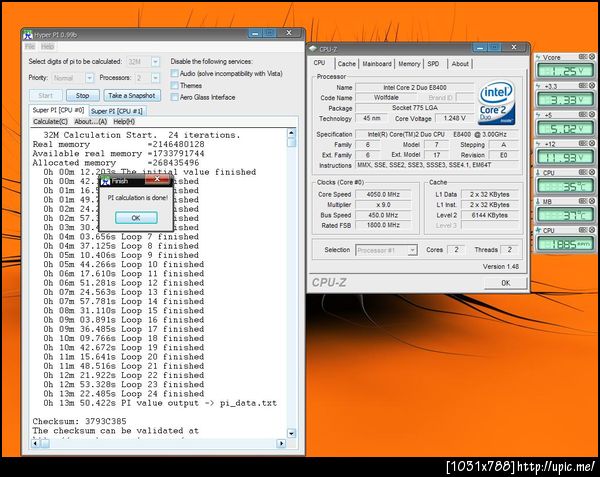600x477 pixels.
Task: Click the fan icon of CPU fan gadget
Action: (x=538, y=230)
